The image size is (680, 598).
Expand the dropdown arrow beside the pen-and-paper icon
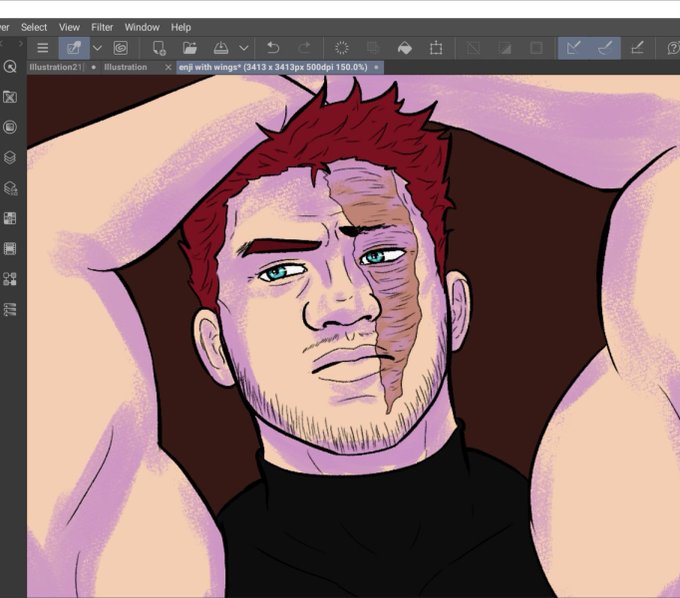(97, 48)
